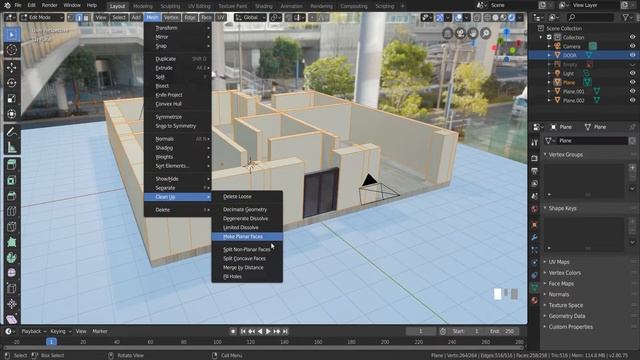Choose Limited Dissolve option
Image resolution: width=640 pixels, height=360 pixels.
click(247, 227)
